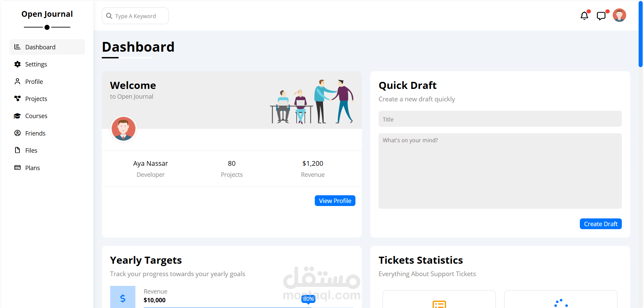644x308 pixels.
Task: Open the profile avatar in top bar
Action: 619,15
